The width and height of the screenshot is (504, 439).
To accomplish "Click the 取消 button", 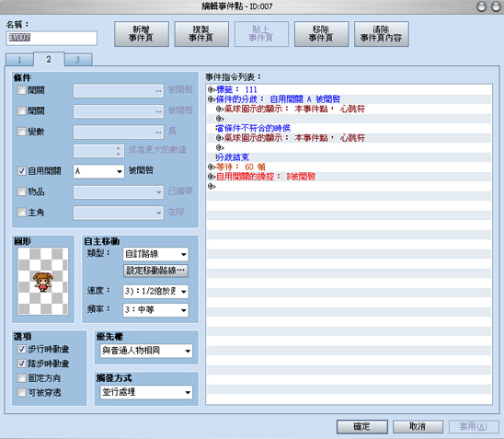I will 418,426.
